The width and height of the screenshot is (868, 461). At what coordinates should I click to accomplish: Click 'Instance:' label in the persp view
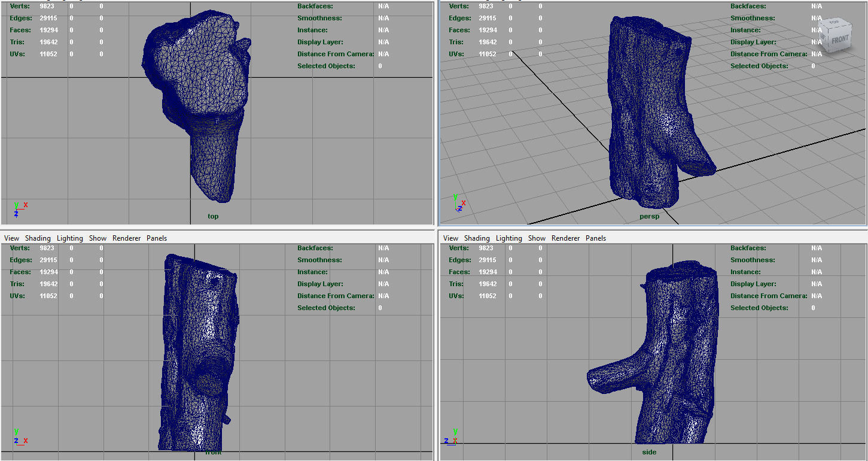tap(745, 30)
